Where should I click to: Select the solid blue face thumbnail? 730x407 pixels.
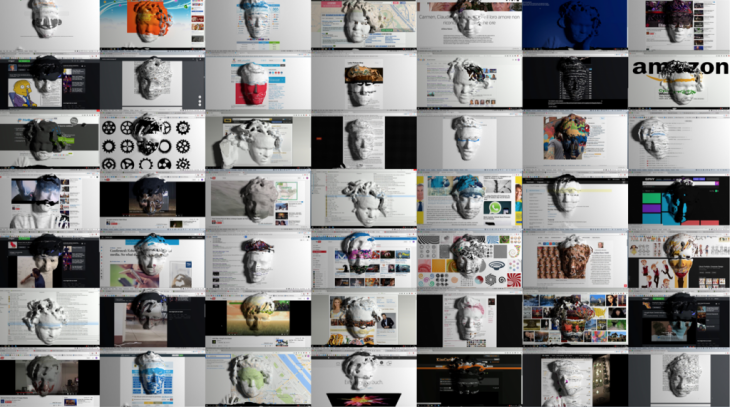coord(574,25)
